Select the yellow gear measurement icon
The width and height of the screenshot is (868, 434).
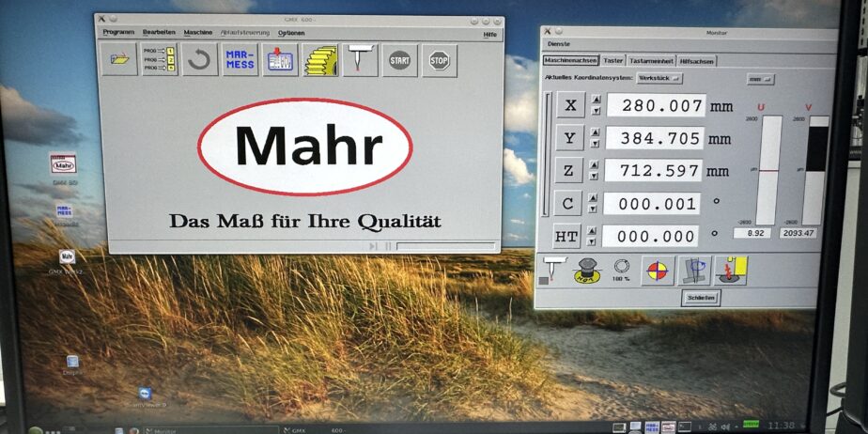click(x=320, y=60)
